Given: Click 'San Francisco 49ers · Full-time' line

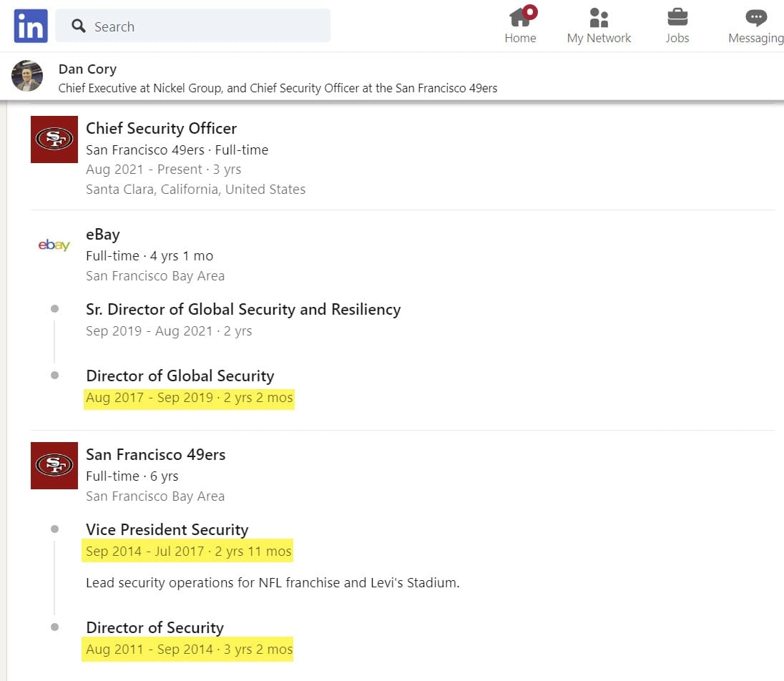Looking at the screenshot, I should click(x=177, y=150).
